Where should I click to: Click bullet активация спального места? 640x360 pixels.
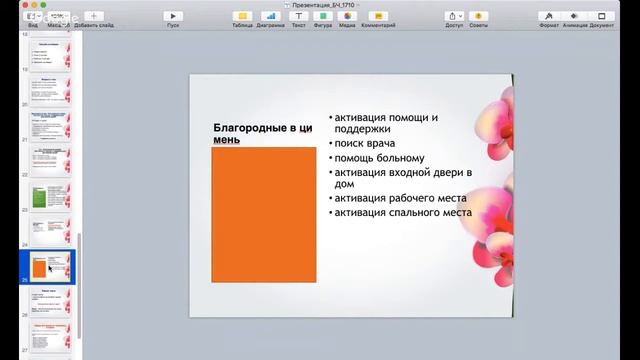[403, 212]
